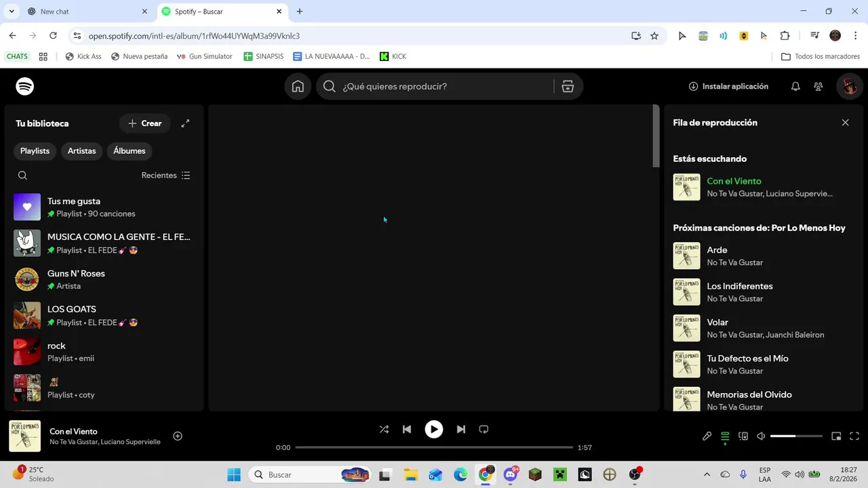Toggle shuffle playback
Screen dimensions: 868x488
pos(384,429)
